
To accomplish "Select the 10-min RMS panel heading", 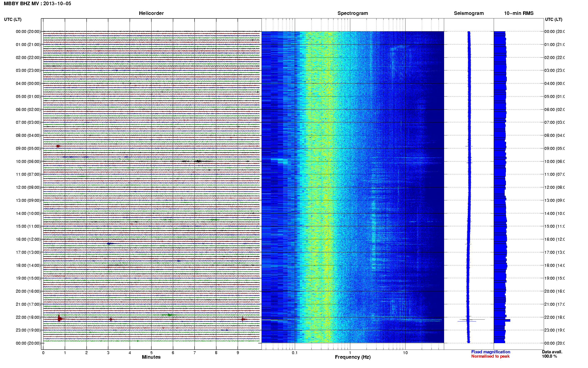I will click(x=519, y=13).
